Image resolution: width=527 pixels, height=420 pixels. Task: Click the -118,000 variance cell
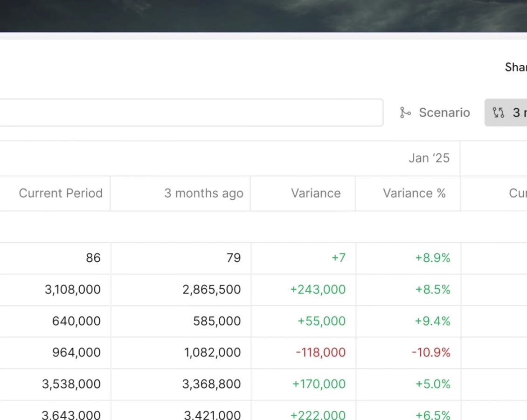pyautogui.click(x=304, y=352)
